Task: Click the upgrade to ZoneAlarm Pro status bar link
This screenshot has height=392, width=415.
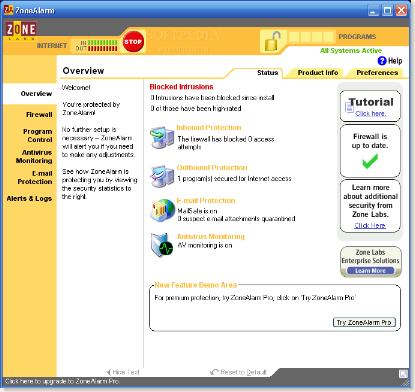Action: (x=62, y=381)
